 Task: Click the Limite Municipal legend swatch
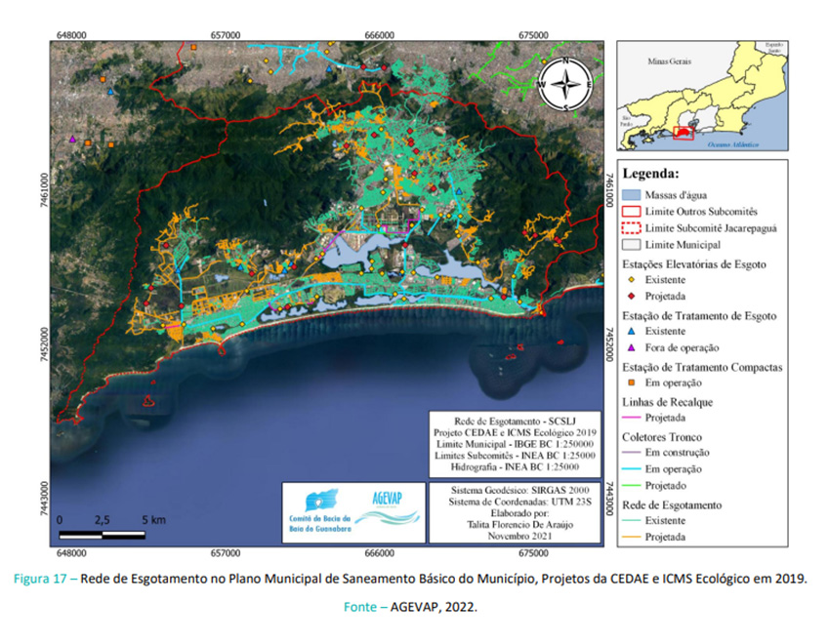coord(632,244)
